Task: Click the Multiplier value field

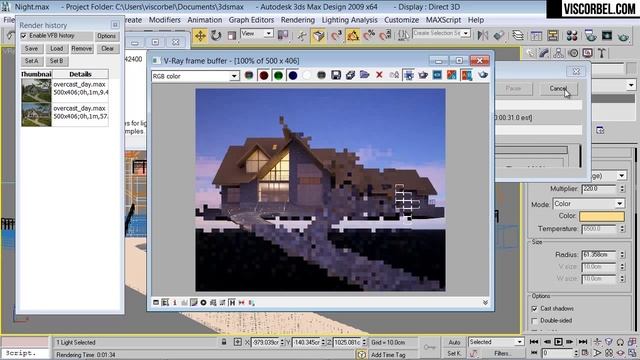Action: tap(599, 189)
